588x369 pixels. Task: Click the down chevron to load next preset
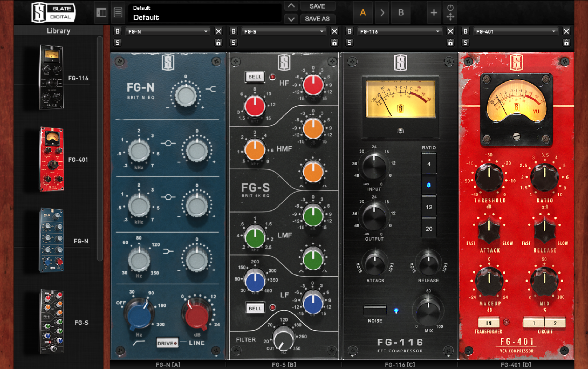coord(291,19)
